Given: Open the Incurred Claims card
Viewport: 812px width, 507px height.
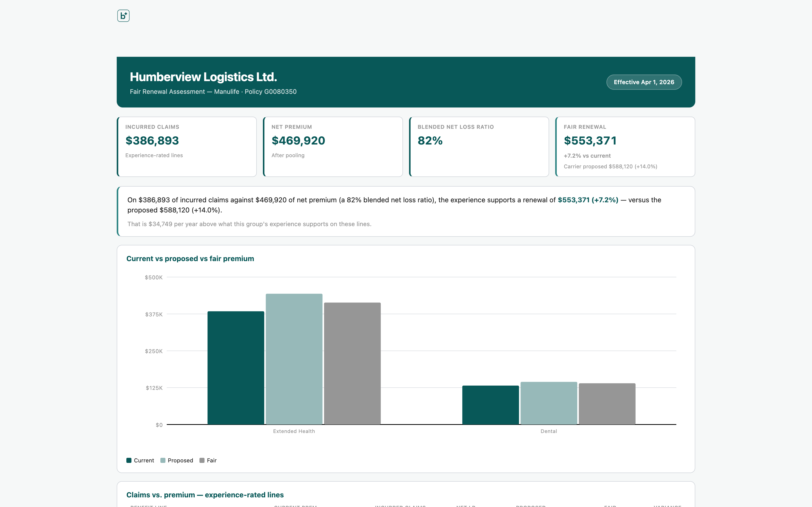Looking at the screenshot, I should 187,147.
